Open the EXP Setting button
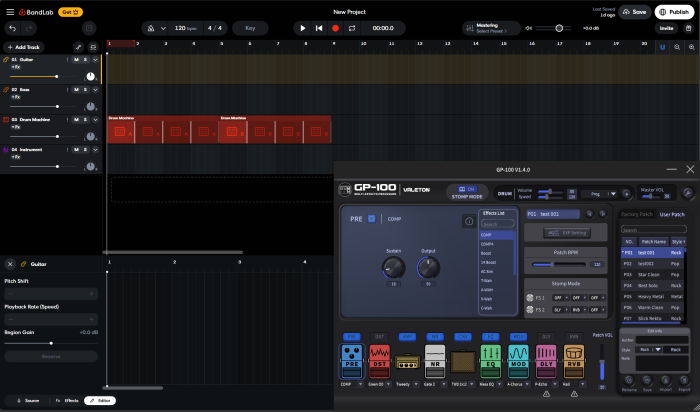 coord(567,233)
